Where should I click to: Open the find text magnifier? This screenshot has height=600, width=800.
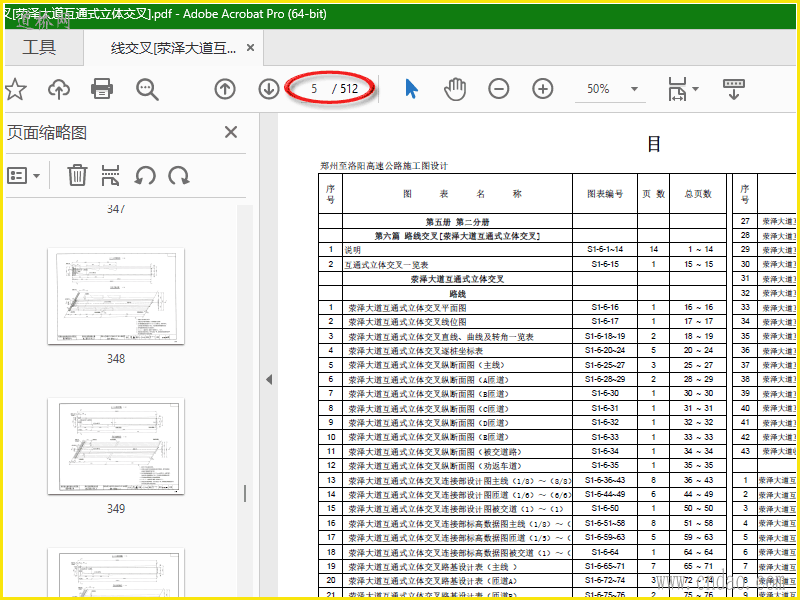147,90
